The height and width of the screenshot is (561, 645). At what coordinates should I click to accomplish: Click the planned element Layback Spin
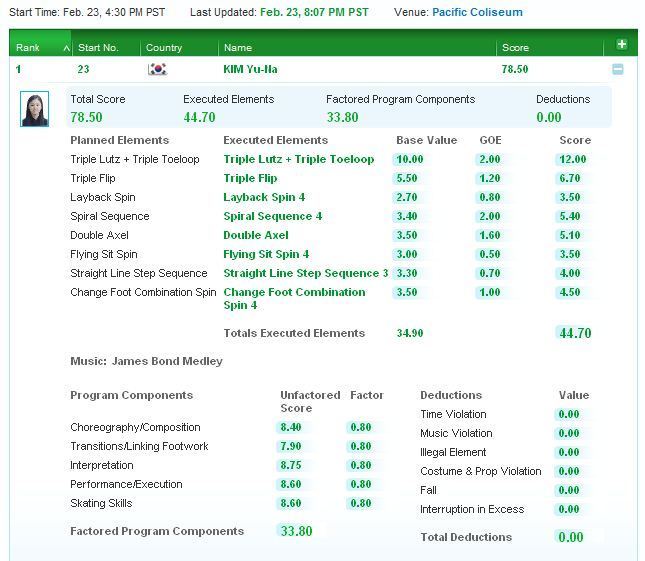(x=103, y=197)
